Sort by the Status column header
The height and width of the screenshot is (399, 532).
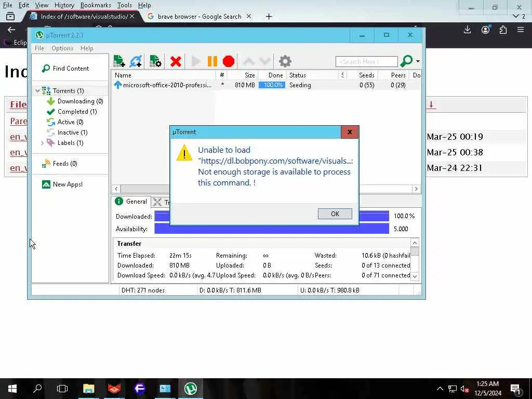point(312,75)
